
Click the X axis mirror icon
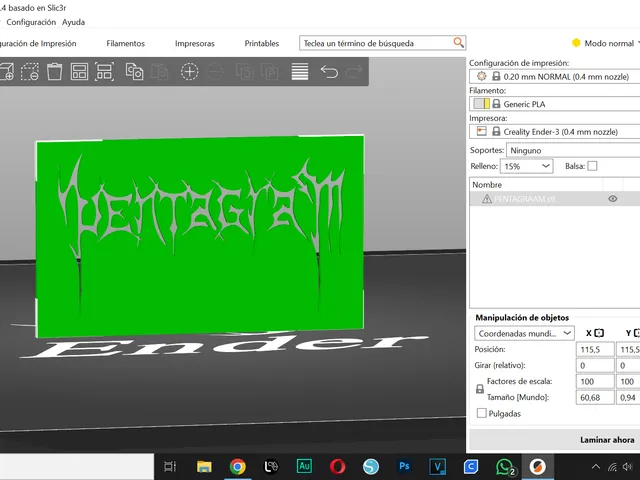click(599, 333)
